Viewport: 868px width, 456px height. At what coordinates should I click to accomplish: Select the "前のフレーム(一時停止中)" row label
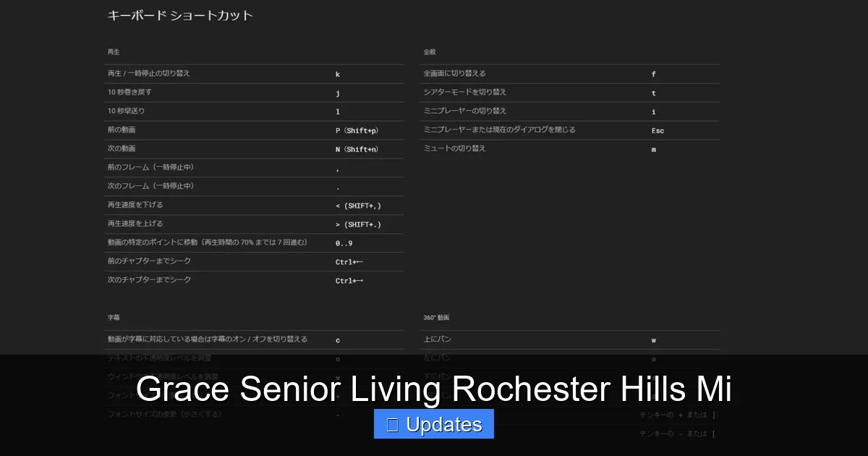pos(150,168)
